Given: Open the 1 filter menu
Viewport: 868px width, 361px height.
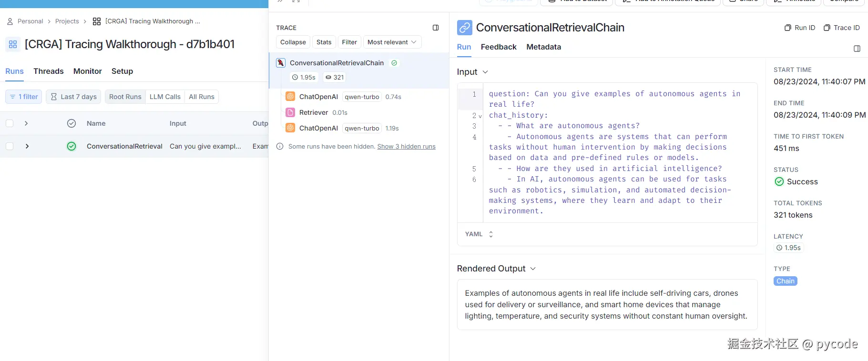Looking at the screenshot, I should [24, 97].
